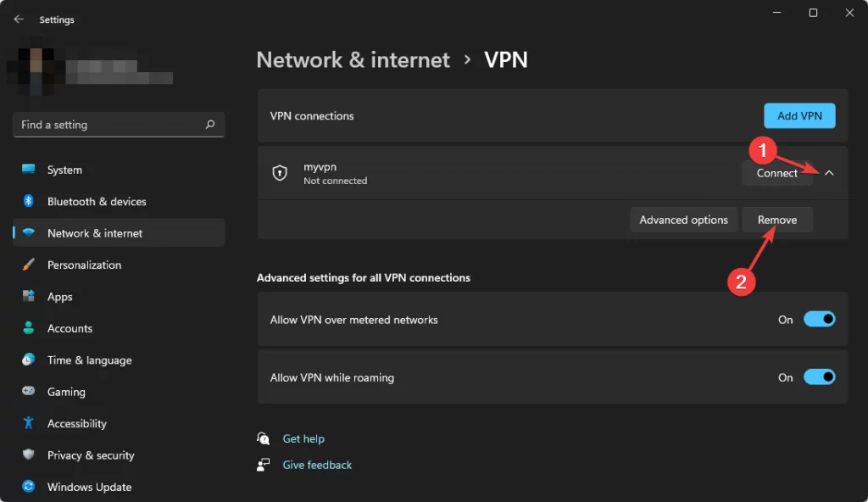Click the myvpn shield icon
This screenshot has height=502, width=868.
(280, 172)
